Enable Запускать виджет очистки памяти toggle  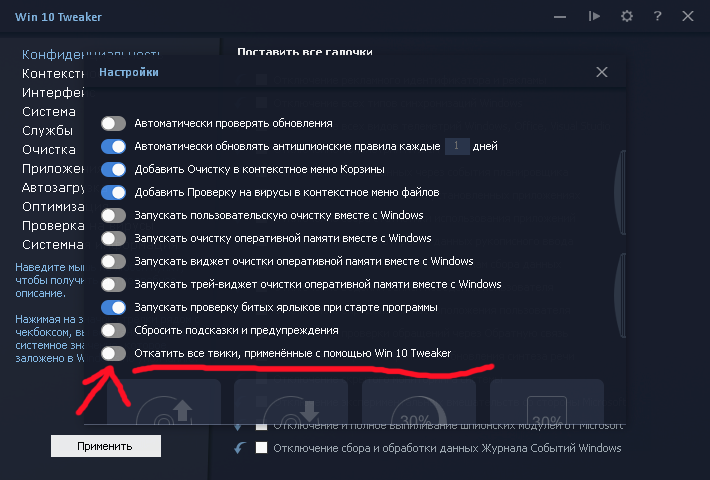point(113,261)
